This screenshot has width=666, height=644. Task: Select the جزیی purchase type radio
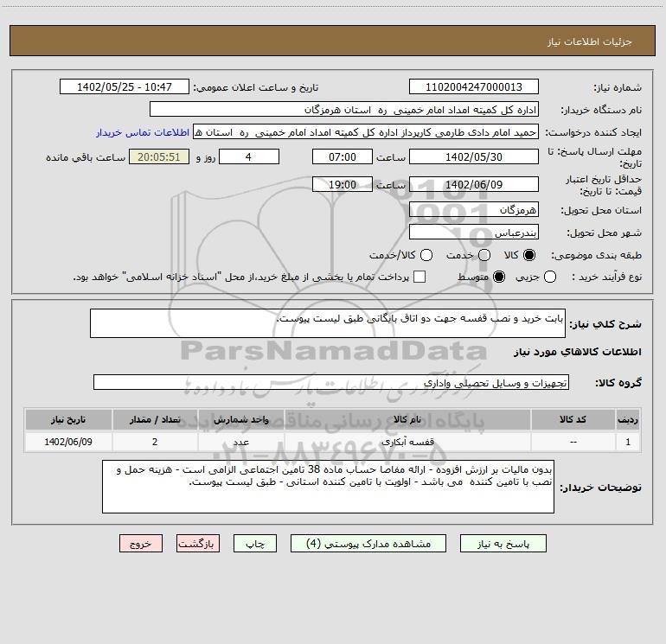tap(549, 277)
